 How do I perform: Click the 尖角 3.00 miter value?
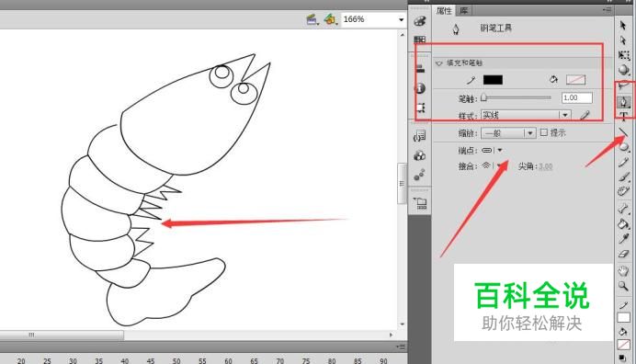(x=545, y=166)
